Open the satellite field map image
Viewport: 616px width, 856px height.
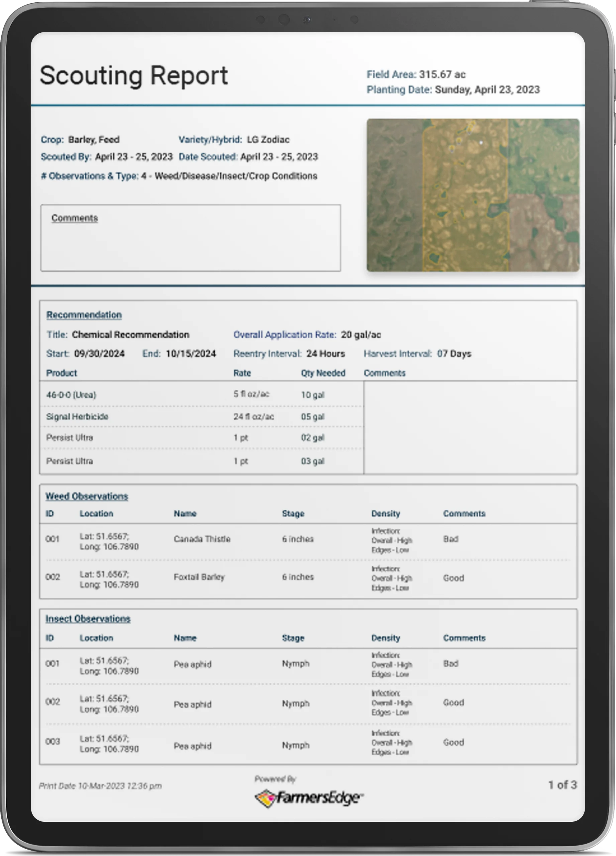pos(473,195)
